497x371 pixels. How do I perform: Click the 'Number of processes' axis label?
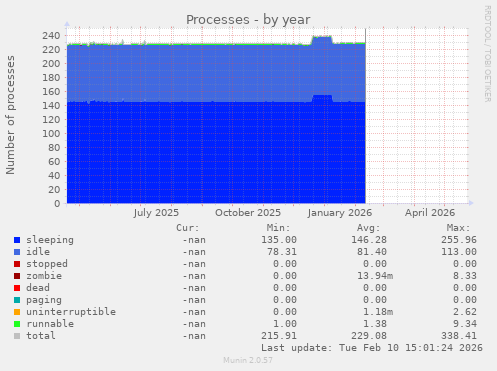10,115
